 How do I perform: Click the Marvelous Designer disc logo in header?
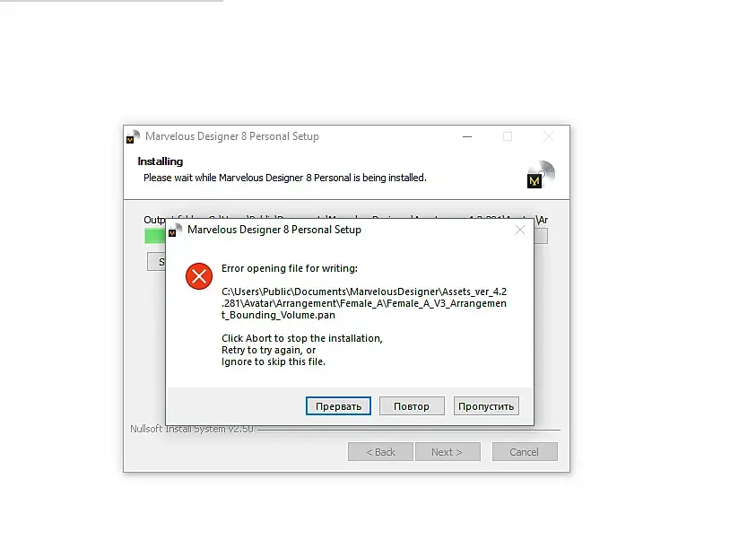541,174
